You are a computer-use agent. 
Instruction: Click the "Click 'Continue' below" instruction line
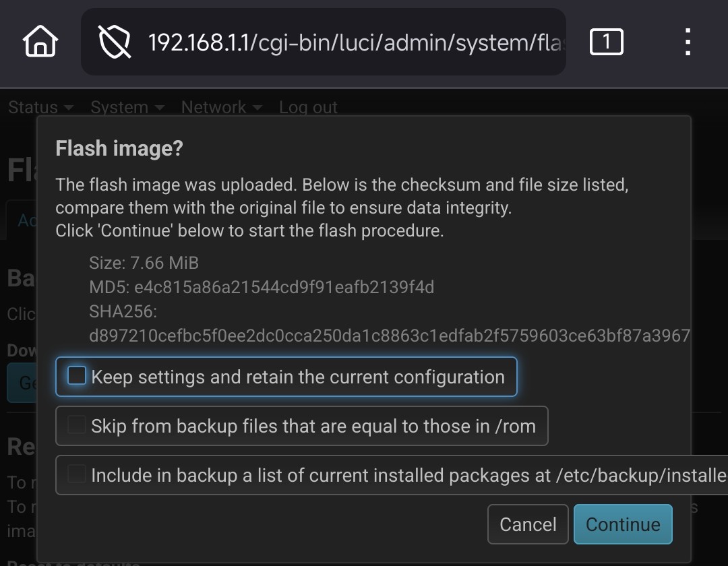coord(249,230)
